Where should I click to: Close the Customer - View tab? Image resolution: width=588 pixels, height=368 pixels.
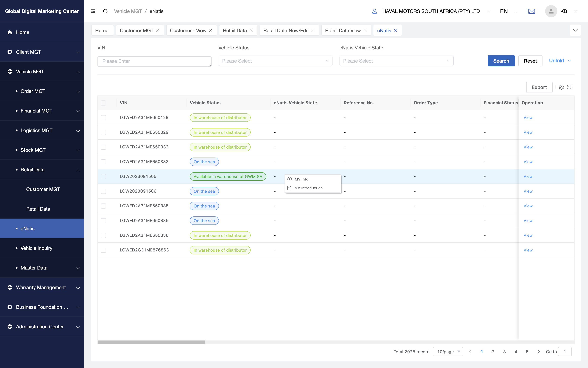point(211,30)
